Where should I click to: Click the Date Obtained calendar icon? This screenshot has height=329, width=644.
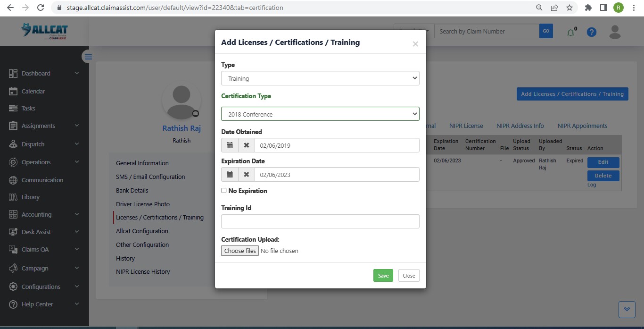pos(230,145)
